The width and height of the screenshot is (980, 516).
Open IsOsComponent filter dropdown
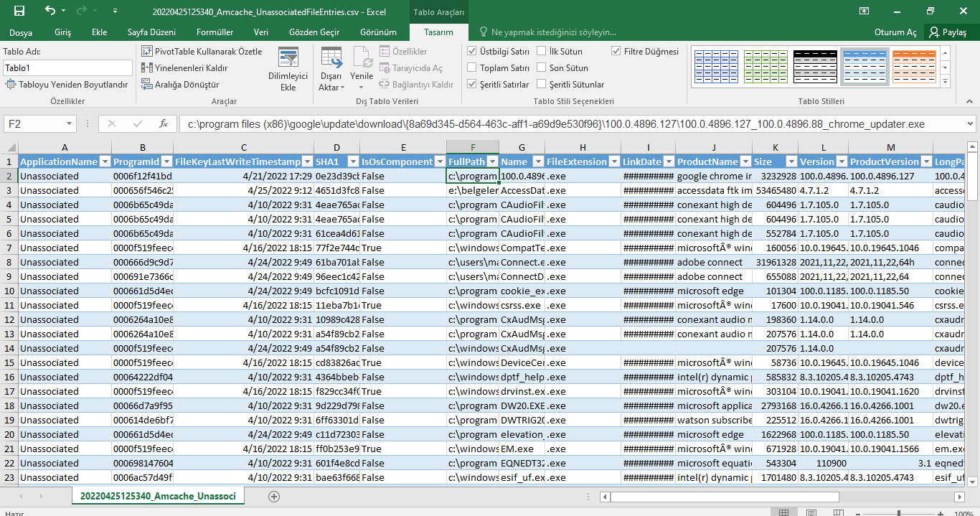click(440, 162)
